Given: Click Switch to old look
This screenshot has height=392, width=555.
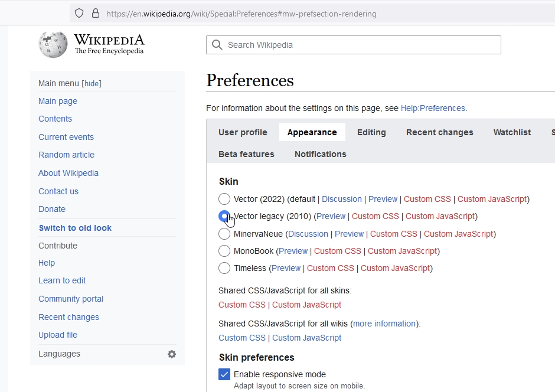Looking at the screenshot, I should point(75,227).
